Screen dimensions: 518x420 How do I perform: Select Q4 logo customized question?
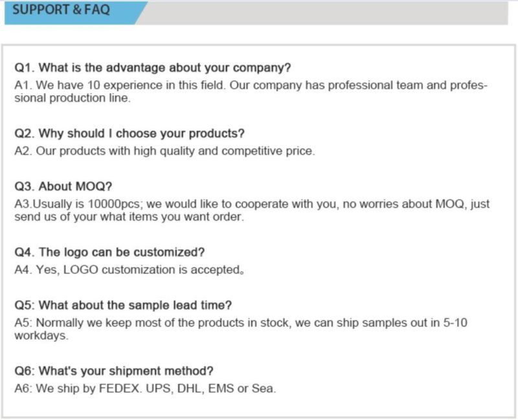(109, 252)
